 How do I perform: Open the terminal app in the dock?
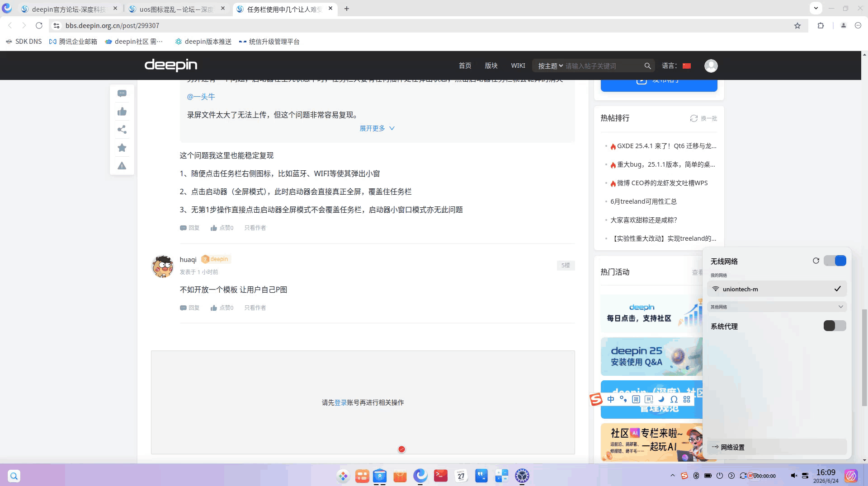(x=441, y=476)
